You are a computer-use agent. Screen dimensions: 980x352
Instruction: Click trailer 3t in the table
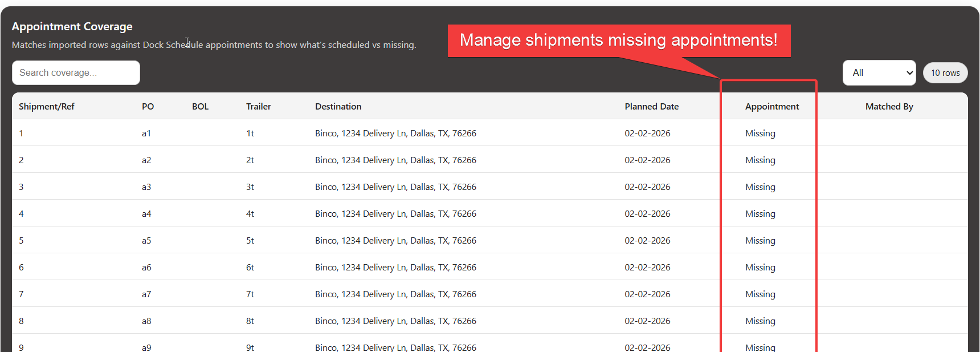click(250, 187)
